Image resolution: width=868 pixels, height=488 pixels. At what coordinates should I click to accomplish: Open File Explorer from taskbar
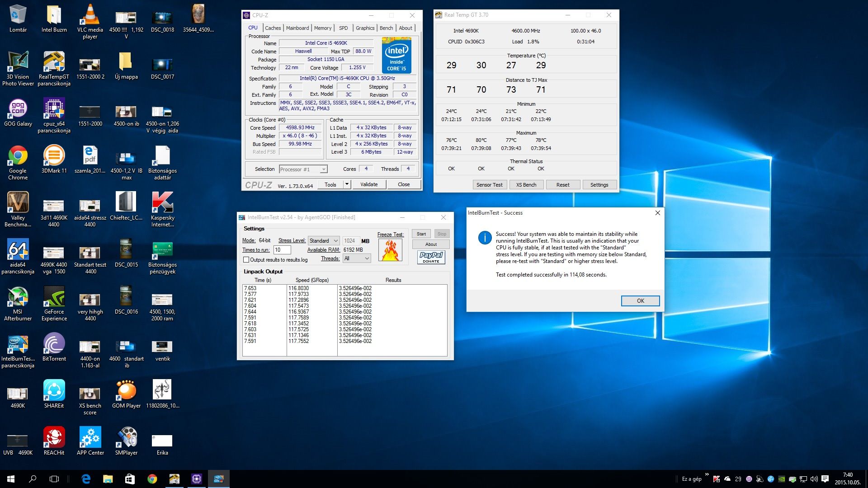[x=108, y=479]
